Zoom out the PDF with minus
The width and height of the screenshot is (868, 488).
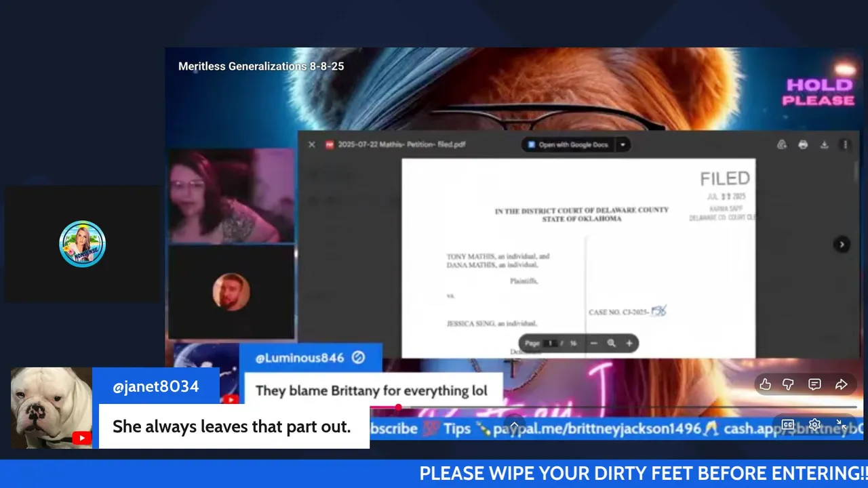point(594,344)
